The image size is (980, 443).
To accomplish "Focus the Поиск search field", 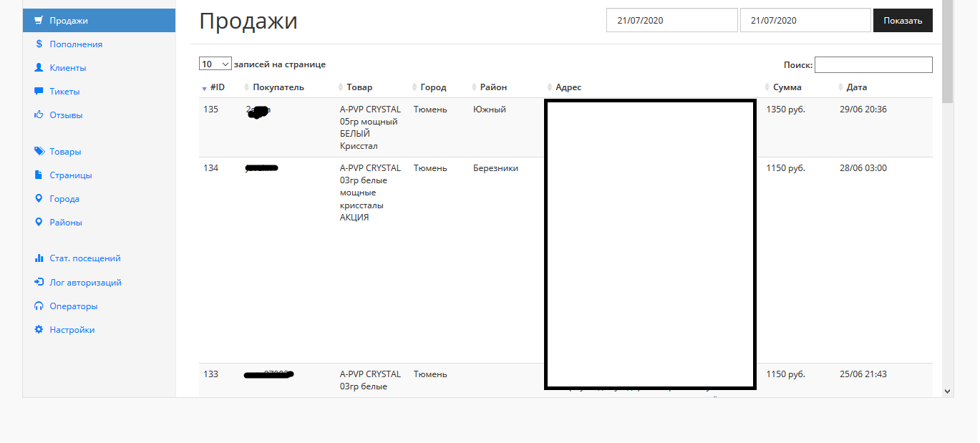I will tap(873, 65).
